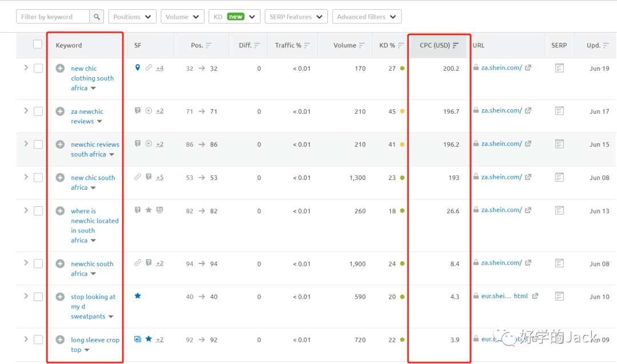The height and width of the screenshot is (364, 617).
Task: Expand the 'newchic south africa' row chevron
Action: coord(26,263)
